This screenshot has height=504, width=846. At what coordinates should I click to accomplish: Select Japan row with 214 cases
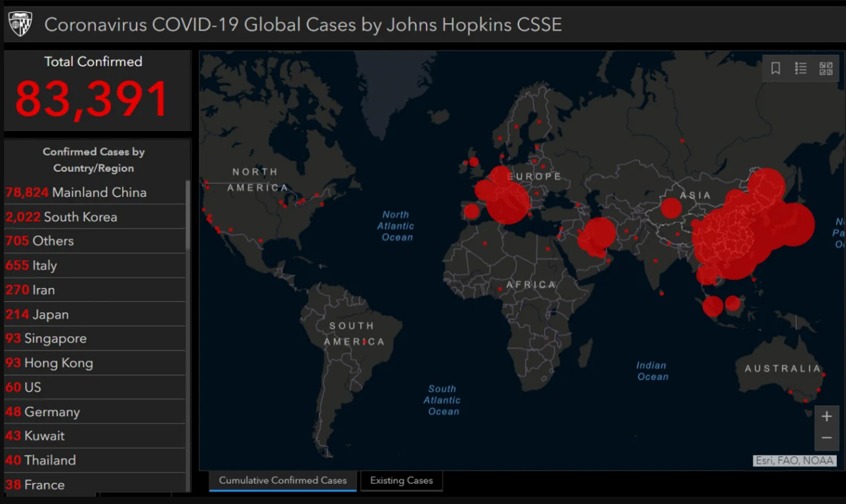[95, 314]
